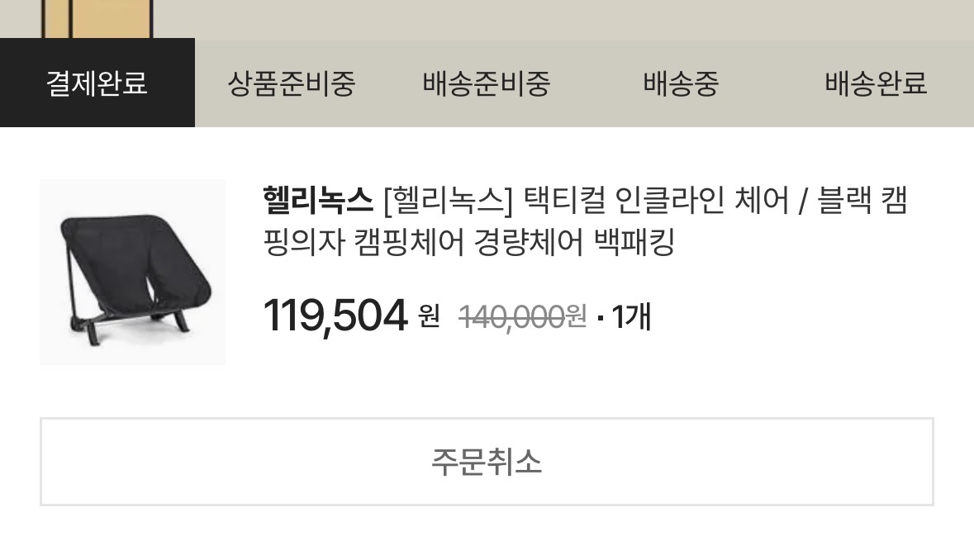The image size is (974, 560).
Task: Click the crossed-out 140,000원 original price
Action: point(522,316)
